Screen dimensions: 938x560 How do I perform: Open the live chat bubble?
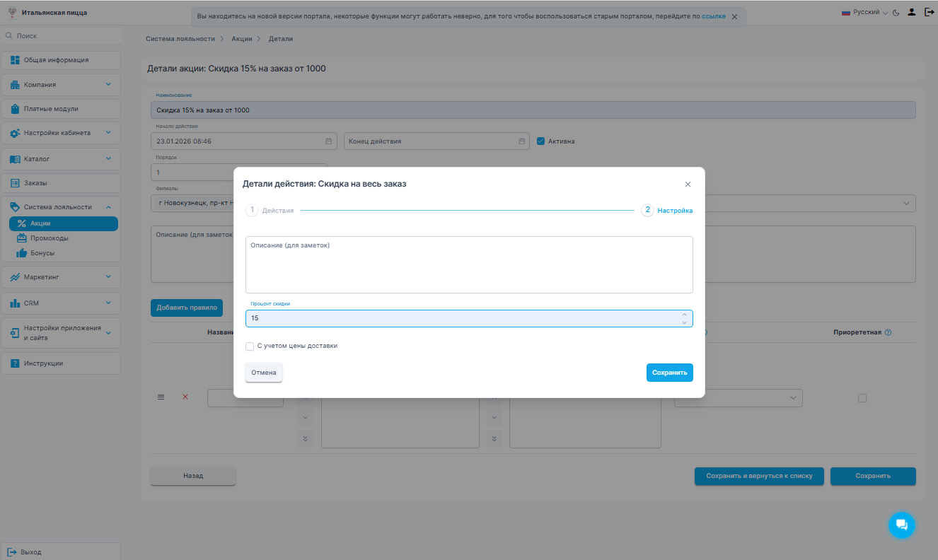click(x=901, y=525)
